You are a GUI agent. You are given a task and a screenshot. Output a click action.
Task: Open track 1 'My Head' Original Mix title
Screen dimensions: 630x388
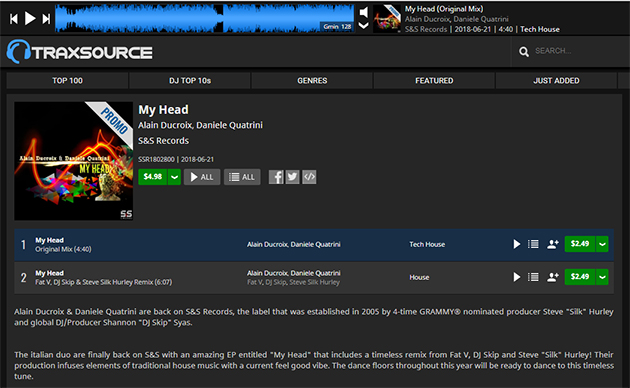49,240
